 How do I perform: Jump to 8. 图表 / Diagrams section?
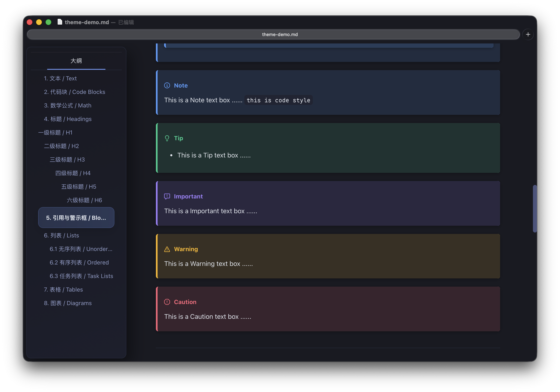point(67,303)
